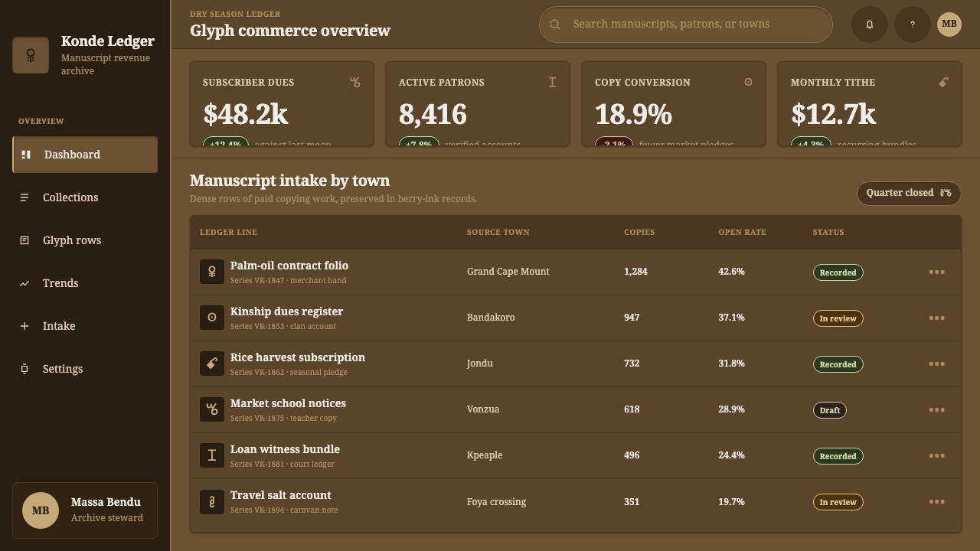Open Dashboard in the sidebar

coord(85,155)
